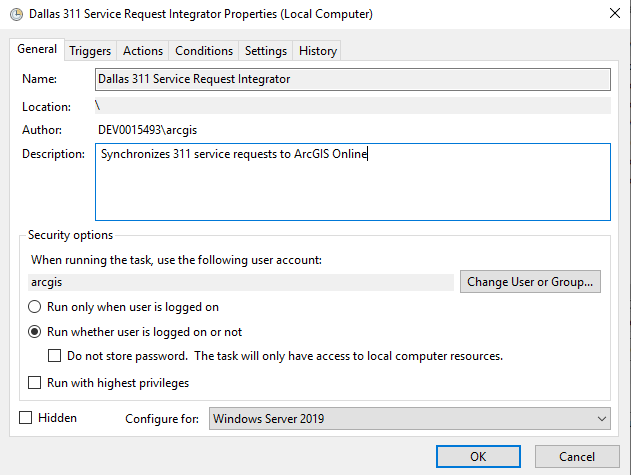Switch to the Triggers tab
Viewport: 631px width, 475px height.
(x=90, y=51)
